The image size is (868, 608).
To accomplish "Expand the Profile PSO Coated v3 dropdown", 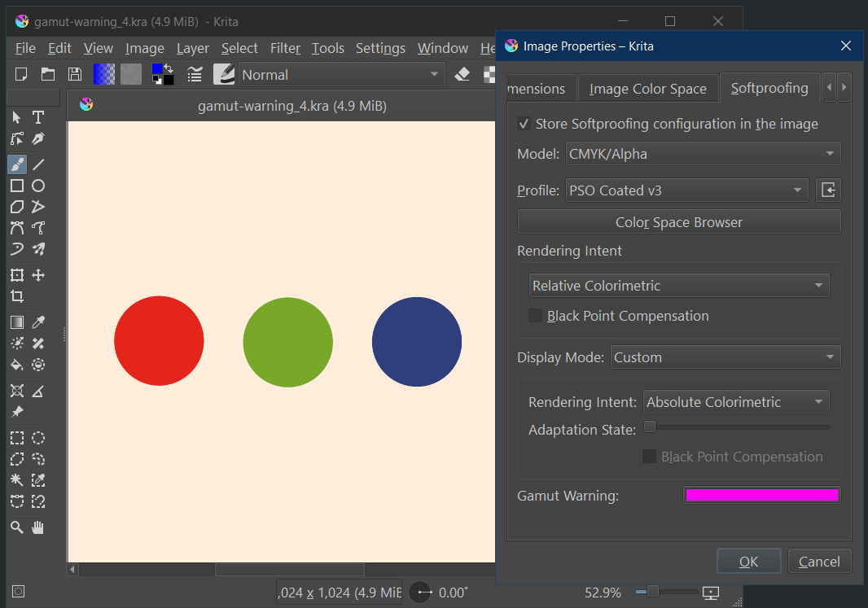I will click(x=687, y=190).
